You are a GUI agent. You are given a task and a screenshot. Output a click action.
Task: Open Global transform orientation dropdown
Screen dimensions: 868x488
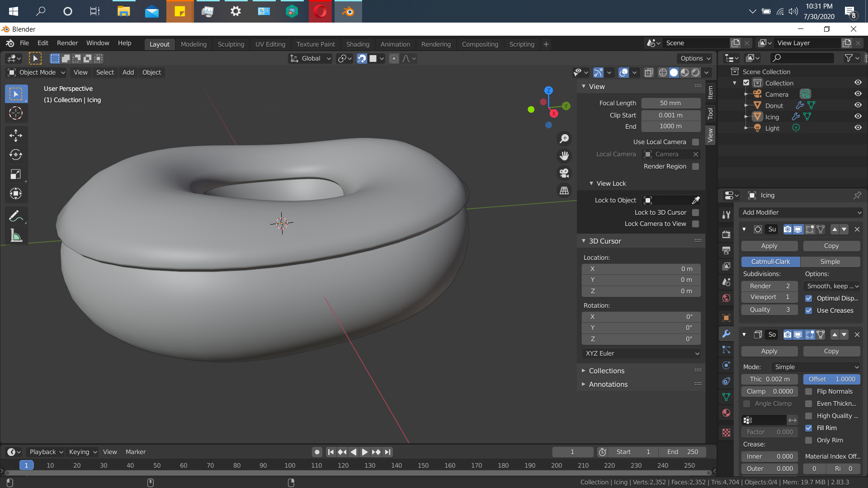[x=311, y=58]
